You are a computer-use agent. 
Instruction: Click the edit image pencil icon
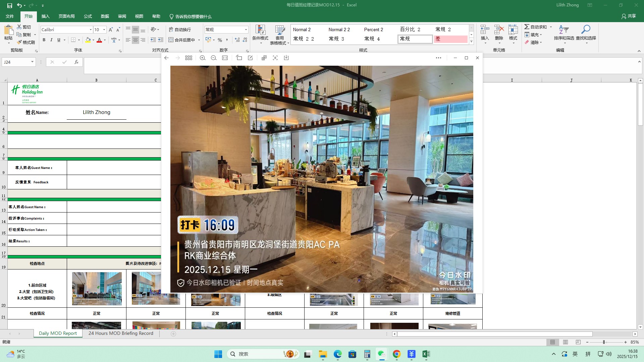click(x=250, y=58)
